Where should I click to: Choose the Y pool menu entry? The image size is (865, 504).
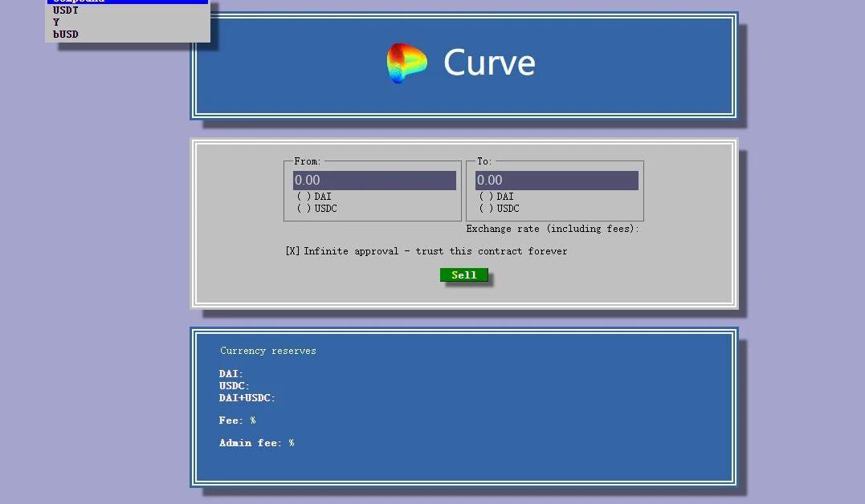57,22
